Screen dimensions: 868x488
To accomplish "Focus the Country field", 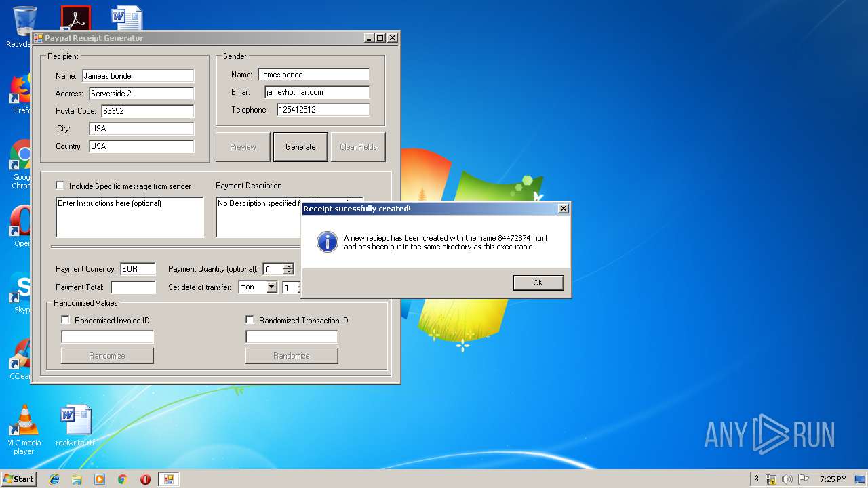I will point(142,146).
